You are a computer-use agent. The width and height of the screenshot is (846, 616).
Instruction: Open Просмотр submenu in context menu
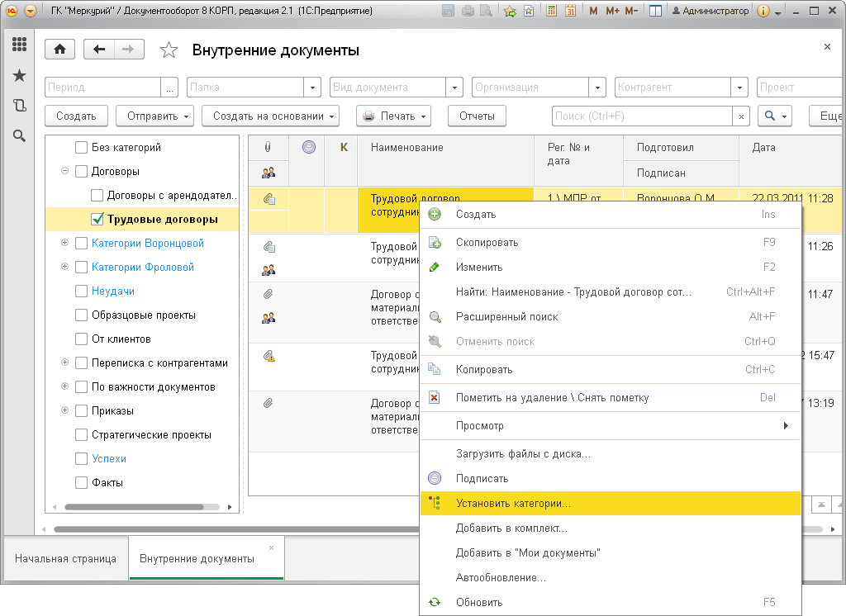click(x=611, y=425)
